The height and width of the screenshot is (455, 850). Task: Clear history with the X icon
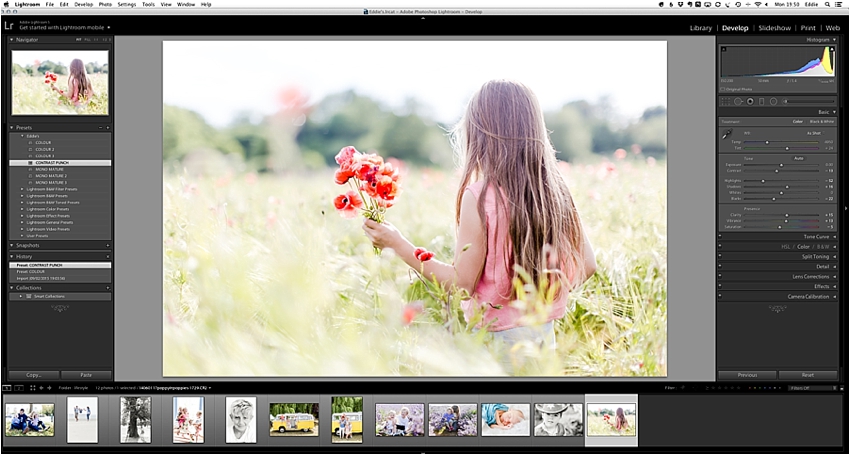click(108, 257)
